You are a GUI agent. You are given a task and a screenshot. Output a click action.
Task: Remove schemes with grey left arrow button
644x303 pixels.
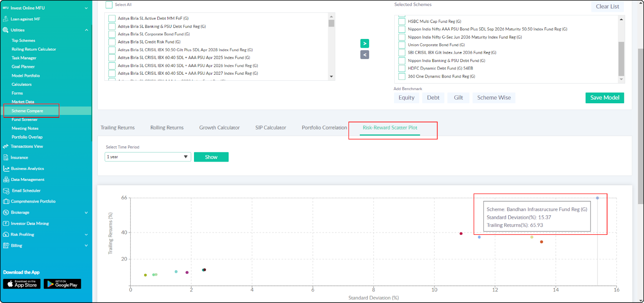365,55
